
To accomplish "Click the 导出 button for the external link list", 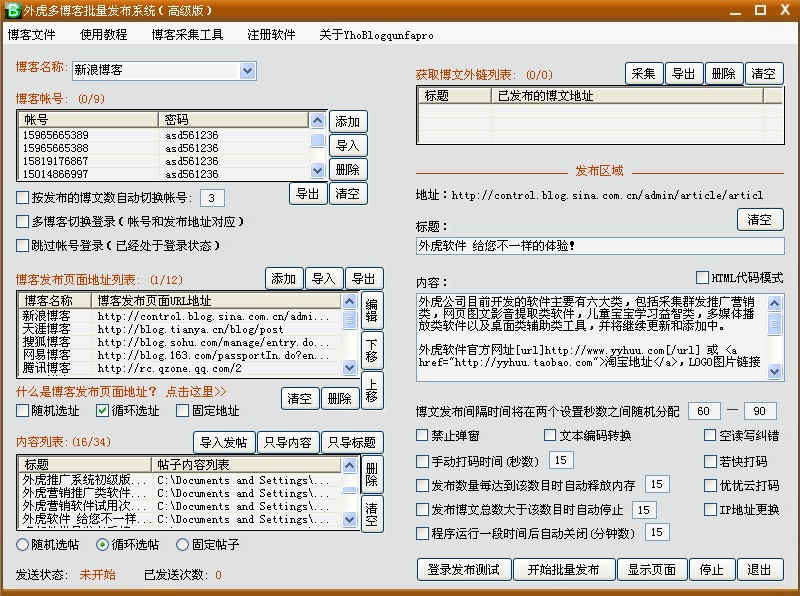I will click(684, 73).
